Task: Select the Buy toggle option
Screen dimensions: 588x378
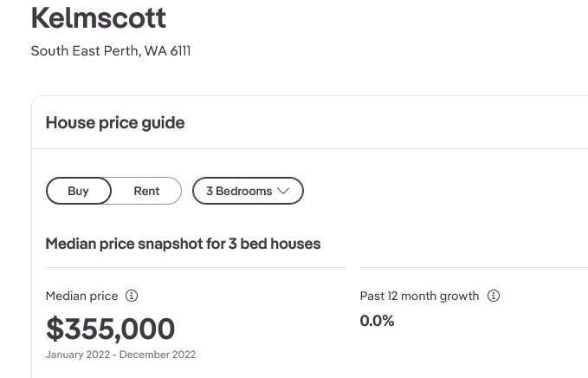Action: [79, 191]
